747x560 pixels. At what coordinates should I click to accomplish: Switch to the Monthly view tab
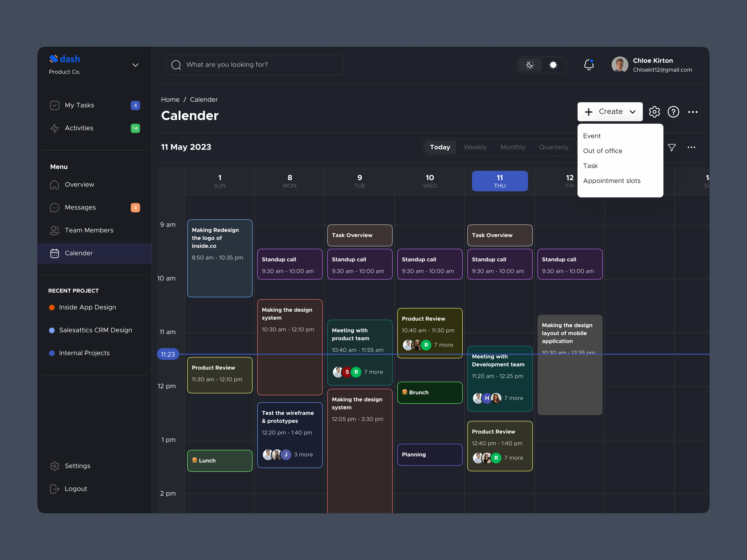(513, 147)
